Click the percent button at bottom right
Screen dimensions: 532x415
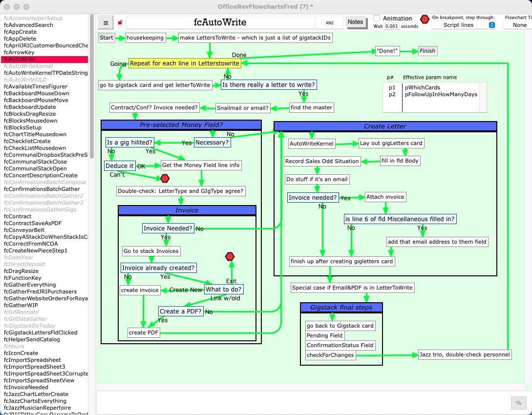tap(518, 403)
